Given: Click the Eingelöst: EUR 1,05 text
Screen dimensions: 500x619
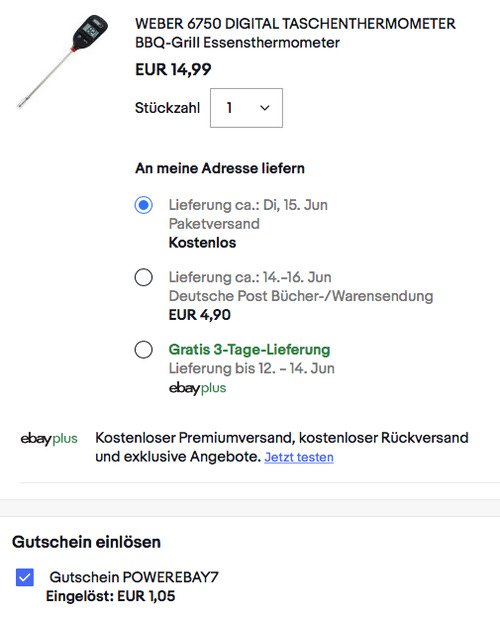Looking at the screenshot, I should click(110, 596).
